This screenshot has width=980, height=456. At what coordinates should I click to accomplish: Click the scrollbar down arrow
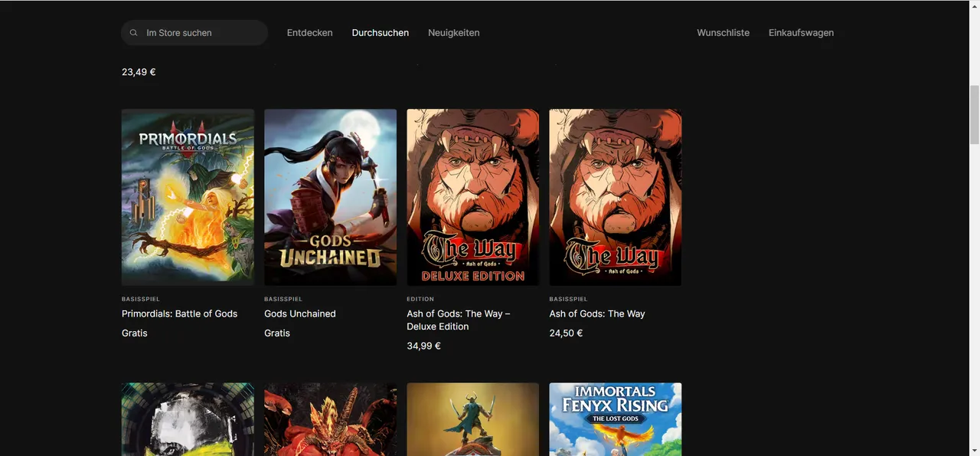pos(974,450)
